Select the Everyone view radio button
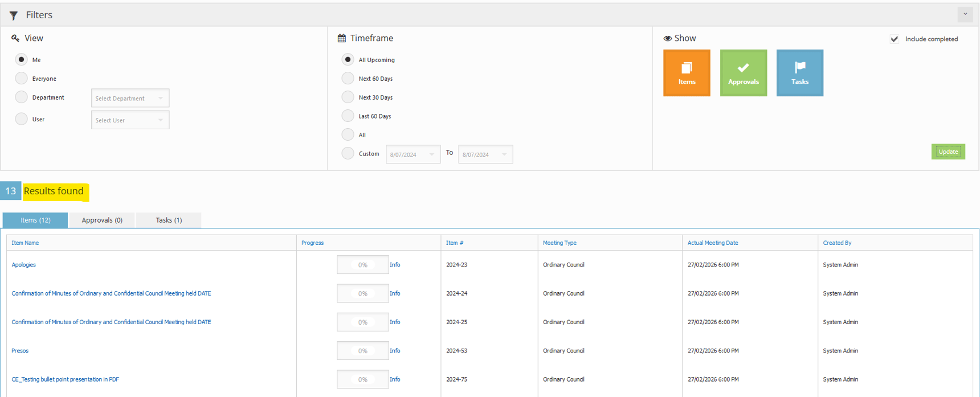 22,79
